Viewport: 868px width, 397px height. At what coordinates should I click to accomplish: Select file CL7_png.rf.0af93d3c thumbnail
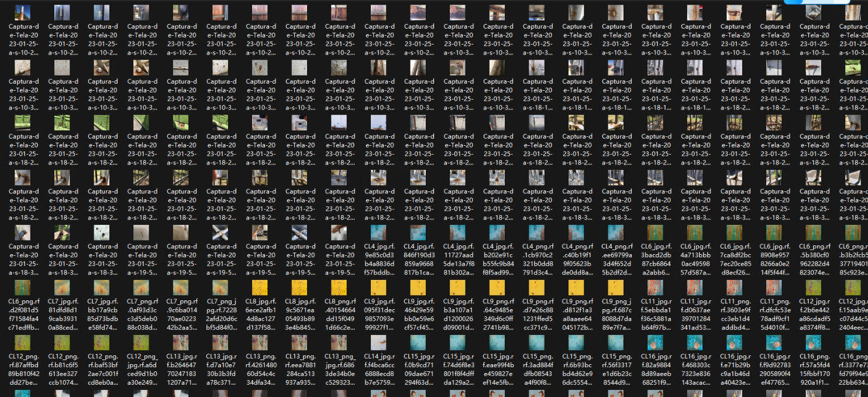tap(142, 288)
